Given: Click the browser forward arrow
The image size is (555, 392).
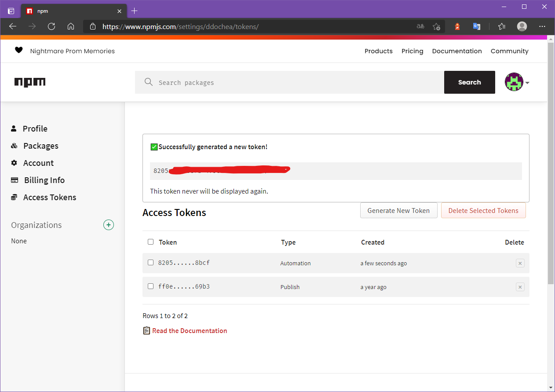Looking at the screenshot, I should pyautogui.click(x=32, y=26).
